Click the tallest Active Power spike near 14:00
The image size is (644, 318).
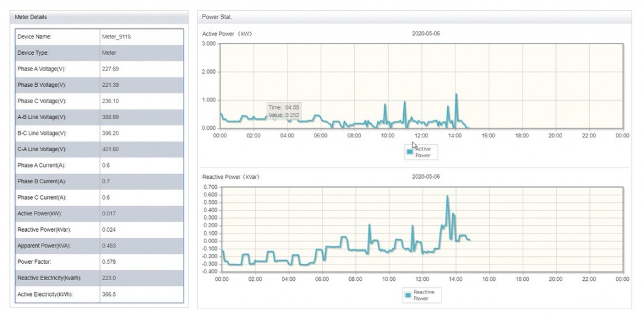point(457,94)
